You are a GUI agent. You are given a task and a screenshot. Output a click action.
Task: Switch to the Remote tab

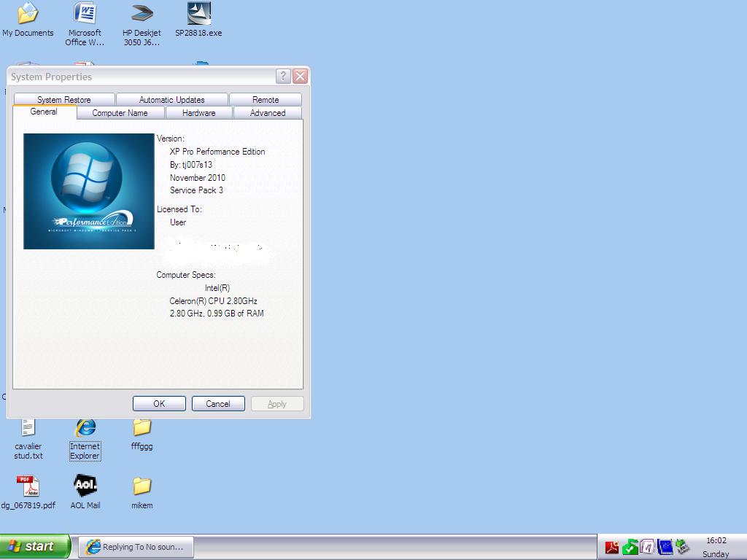pos(266,99)
